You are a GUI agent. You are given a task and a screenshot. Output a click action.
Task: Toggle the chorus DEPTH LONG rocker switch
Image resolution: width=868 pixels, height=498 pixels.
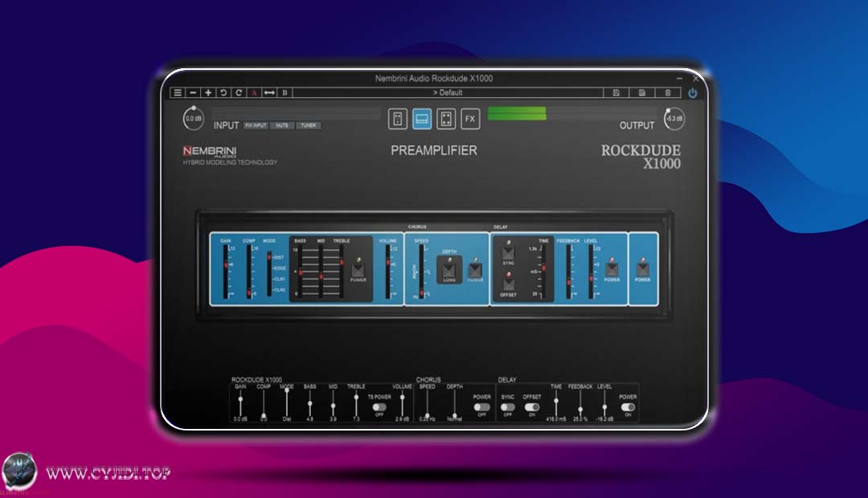point(449,269)
